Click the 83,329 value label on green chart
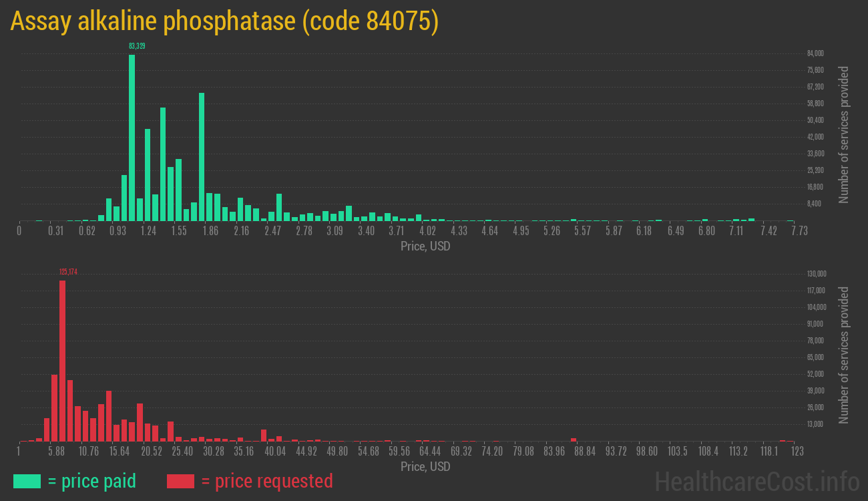Screen dimensions: 868x501 coord(137,46)
